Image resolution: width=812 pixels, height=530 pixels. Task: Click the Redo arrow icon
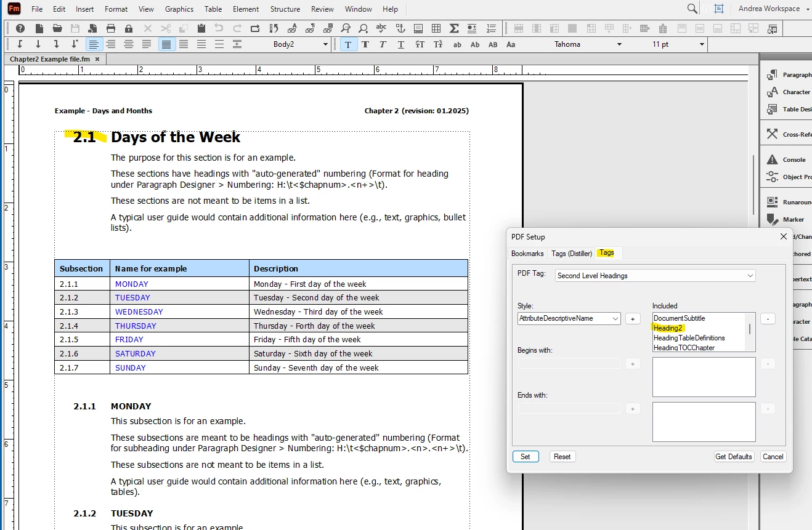(x=237, y=28)
